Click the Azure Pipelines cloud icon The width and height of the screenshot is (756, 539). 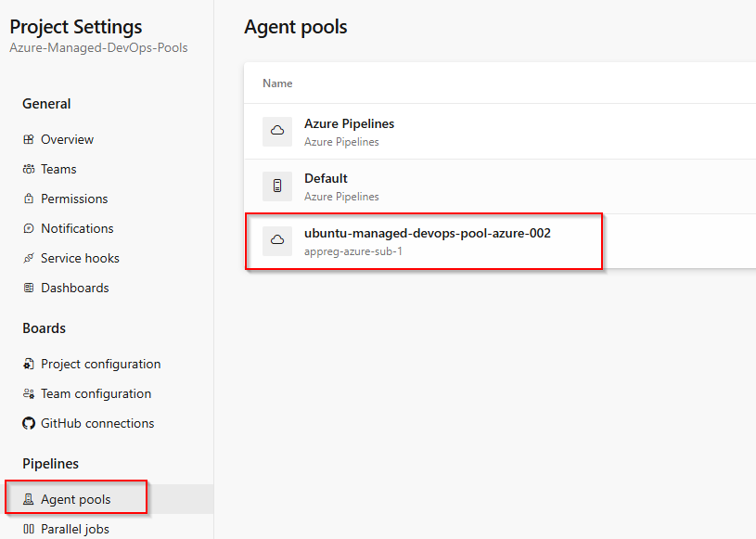tap(277, 131)
